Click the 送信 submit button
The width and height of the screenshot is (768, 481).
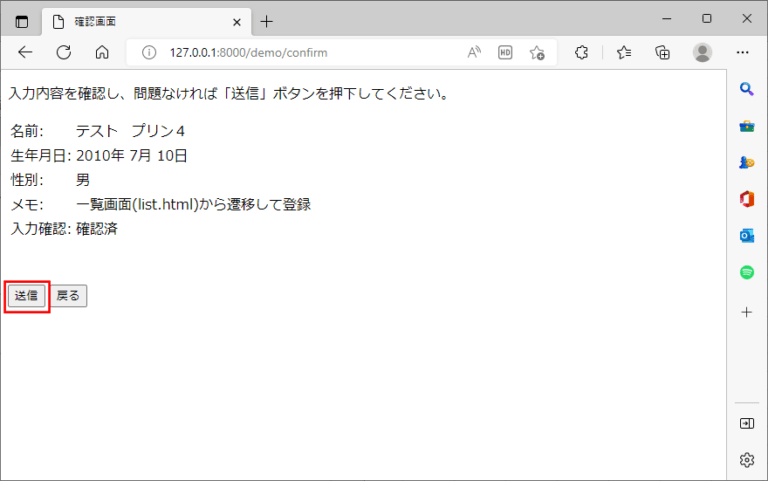26,296
